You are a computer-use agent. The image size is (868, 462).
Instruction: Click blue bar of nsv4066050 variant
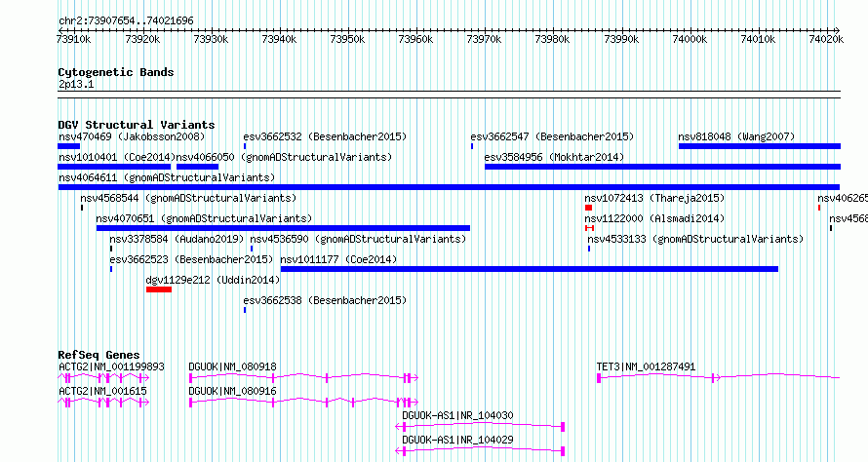click(198, 167)
